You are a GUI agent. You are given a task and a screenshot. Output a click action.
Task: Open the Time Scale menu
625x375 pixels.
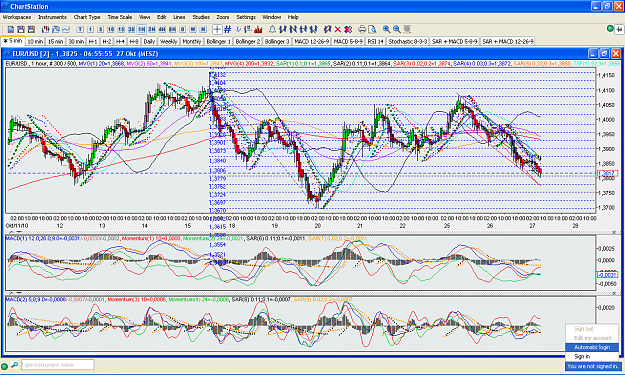click(x=120, y=17)
